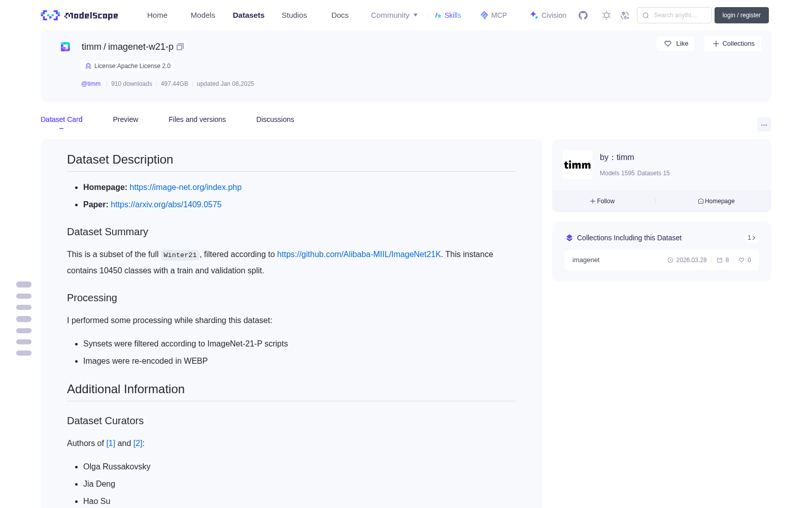Click the 'Collections Including this Dataset' heading
The image size is (812, 508).
click(629, 238)
